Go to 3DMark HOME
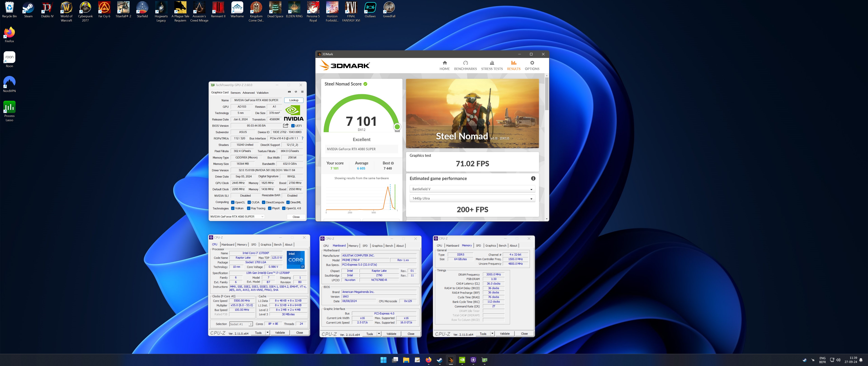Screen dimensions: 868x366 (445, 66)
